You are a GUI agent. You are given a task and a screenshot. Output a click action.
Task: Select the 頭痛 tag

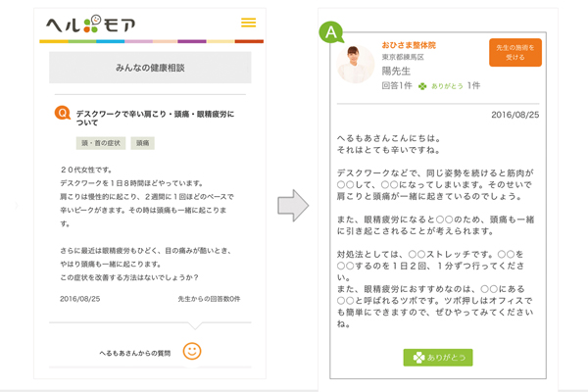[x=143, y=143]
